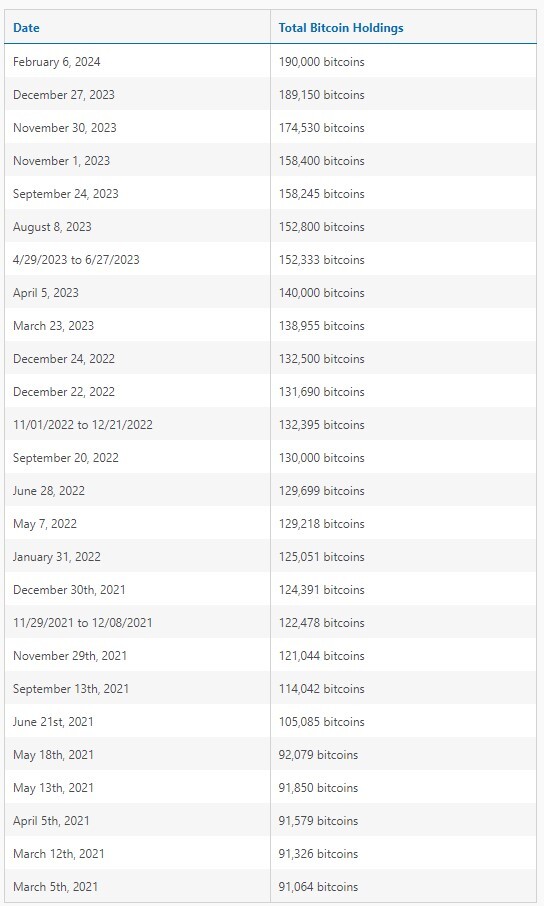This screenshot has height=906, width=544.
Task: Select the August 8, 2023 date
Action: [52, 226]
